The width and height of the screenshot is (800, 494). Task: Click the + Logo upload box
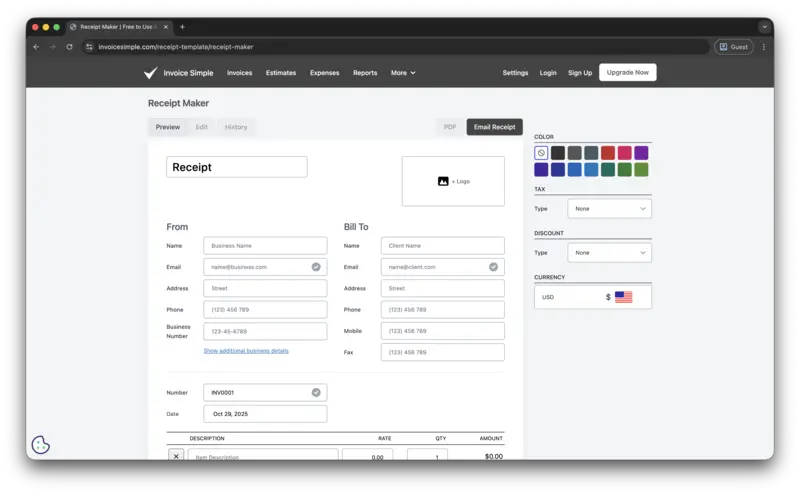453,181
